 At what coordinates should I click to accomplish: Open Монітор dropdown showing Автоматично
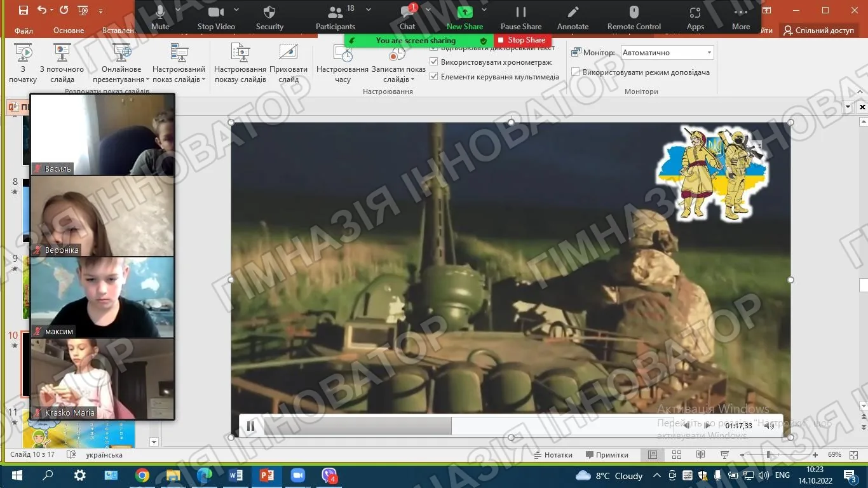pyautogui.click(x=667, y=53)
